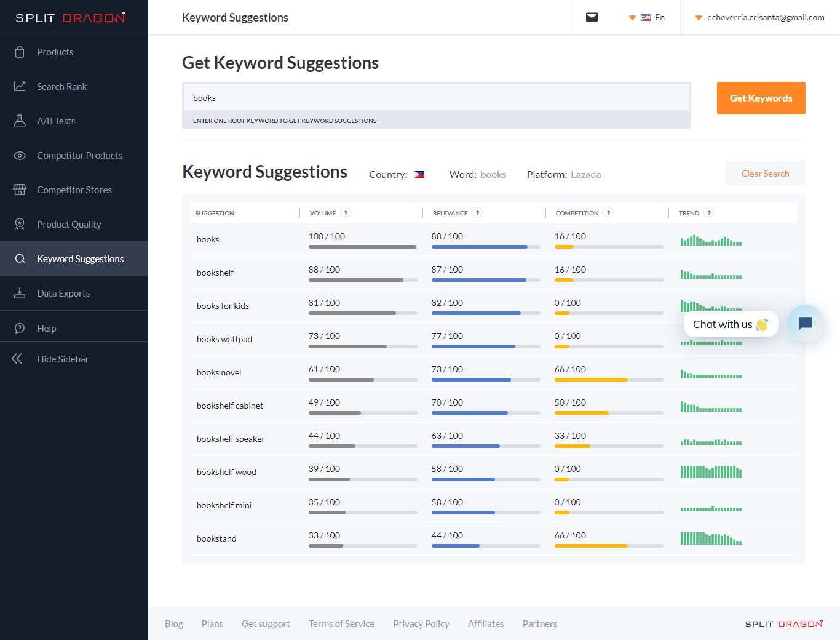Go to Search Rank page
The image size is (840, 640).
(x=74, y=86)
